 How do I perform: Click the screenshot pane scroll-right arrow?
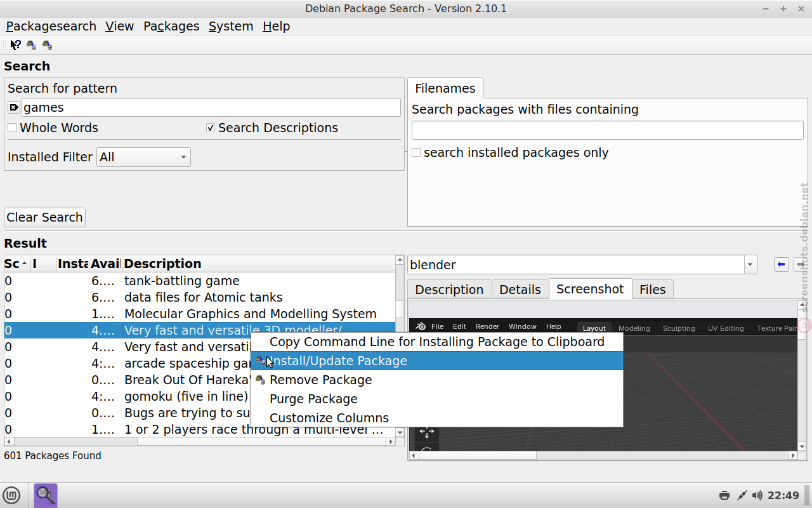click(x=793, y=455)
